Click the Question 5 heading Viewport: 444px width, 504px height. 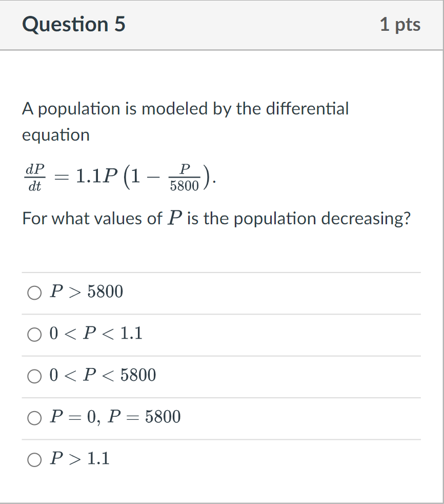pos(73,24)
